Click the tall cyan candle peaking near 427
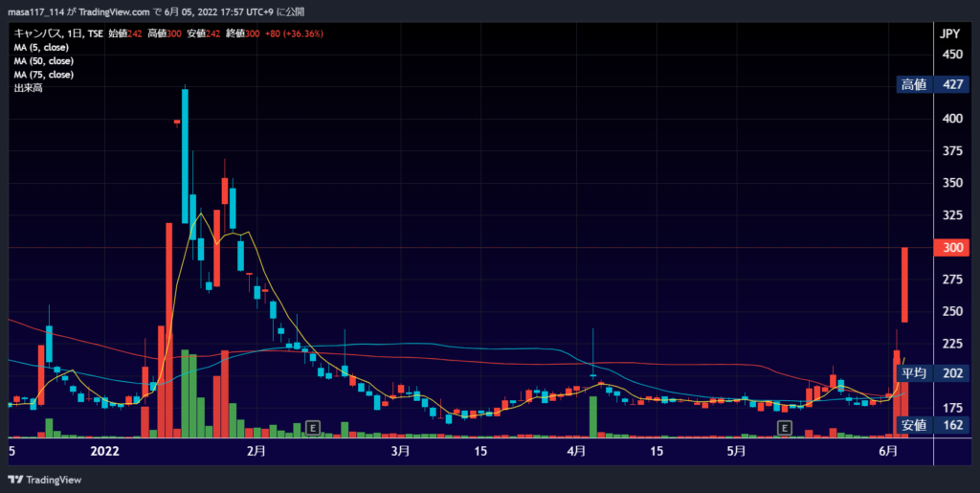This screenshot has width=980, height=493. pos(185,156)
